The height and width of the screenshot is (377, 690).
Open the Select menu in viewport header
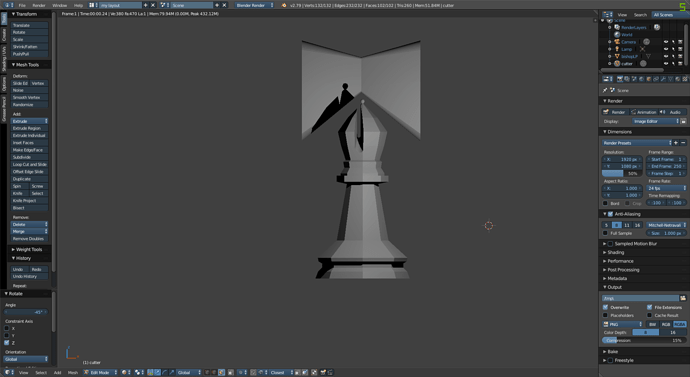(x=41, y=372)
